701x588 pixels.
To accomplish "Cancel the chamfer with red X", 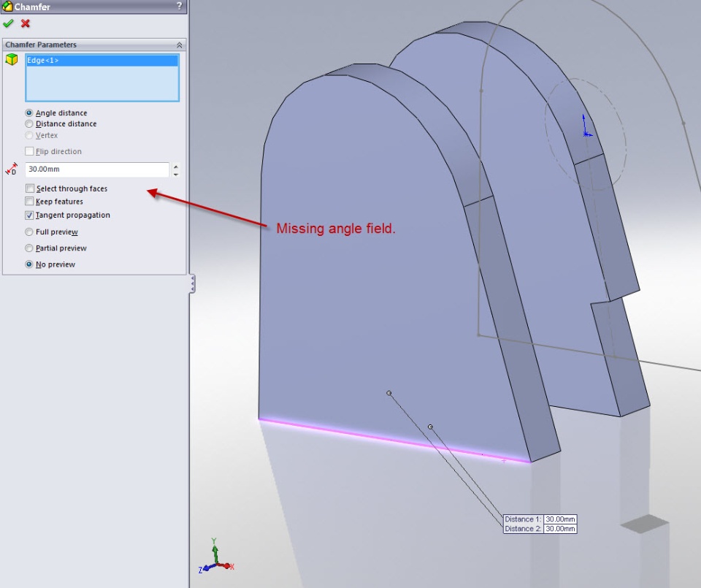I will [26, 23].
